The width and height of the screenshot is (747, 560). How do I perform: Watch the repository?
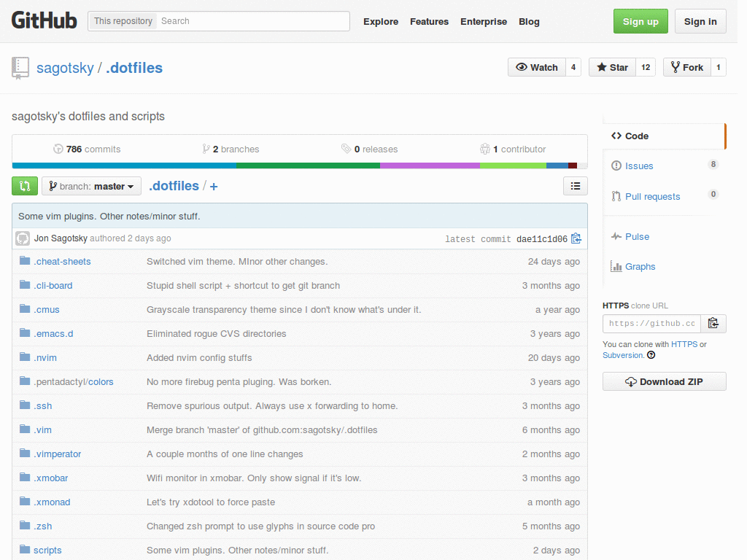[537, 67]
